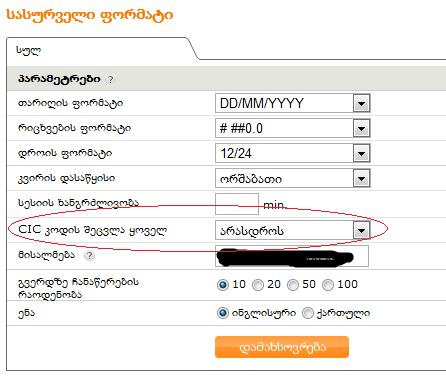This screenshot has height=388, width=446.
Task: Click the help icon next to მისალმება
Action: point(89,255)
